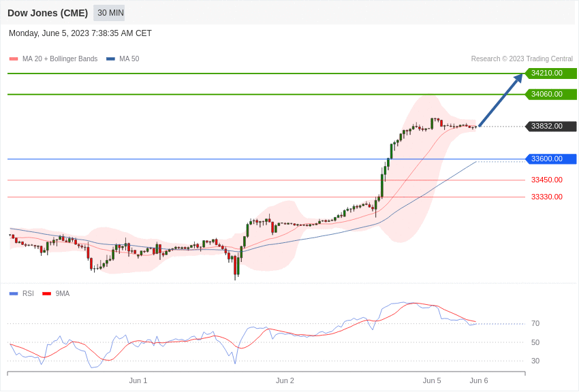
Task: Click the Jun 6 date axis label
Action: point(479,381)
